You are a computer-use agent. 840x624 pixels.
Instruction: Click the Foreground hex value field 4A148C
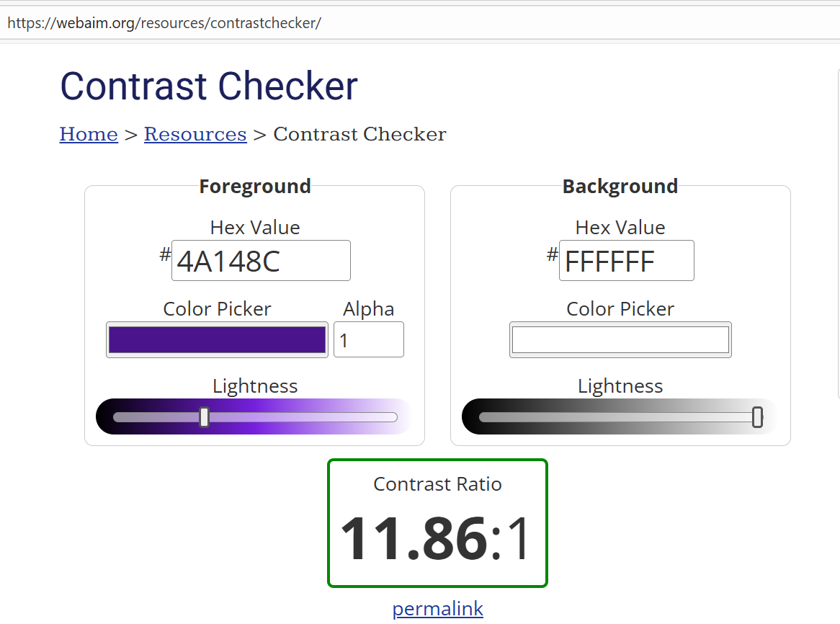[261, 261]
